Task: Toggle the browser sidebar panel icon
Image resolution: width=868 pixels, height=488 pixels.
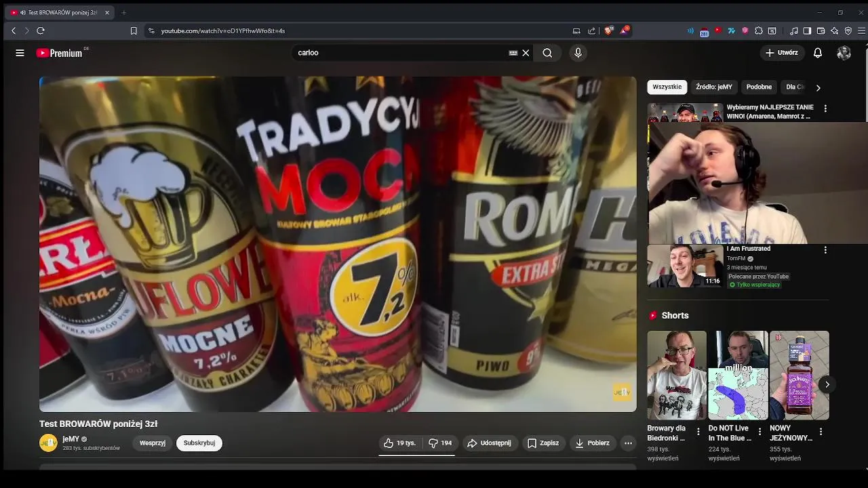Action: tap(807, 30)
